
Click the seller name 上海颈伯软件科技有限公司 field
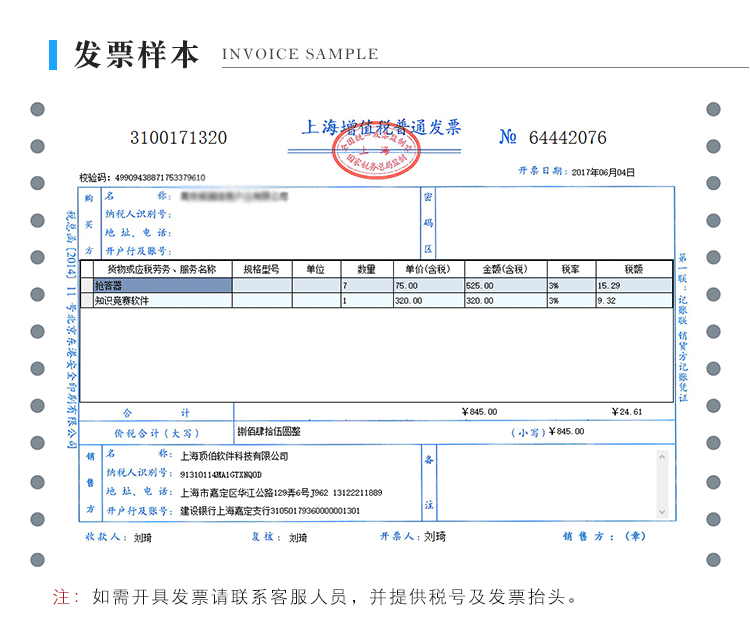[234, 456]
